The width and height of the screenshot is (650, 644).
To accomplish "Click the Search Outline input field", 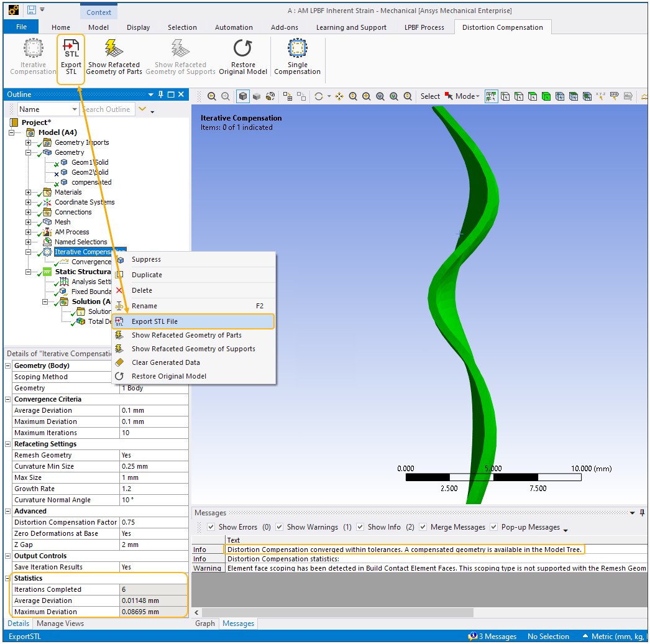I will point(108,109).
